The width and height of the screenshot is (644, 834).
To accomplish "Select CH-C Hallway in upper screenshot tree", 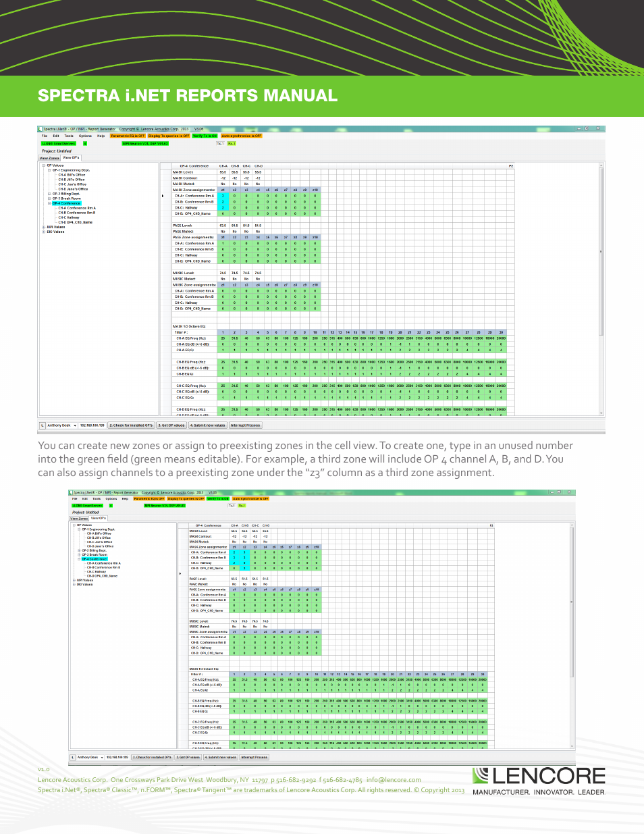I will (x=69, y=217).
